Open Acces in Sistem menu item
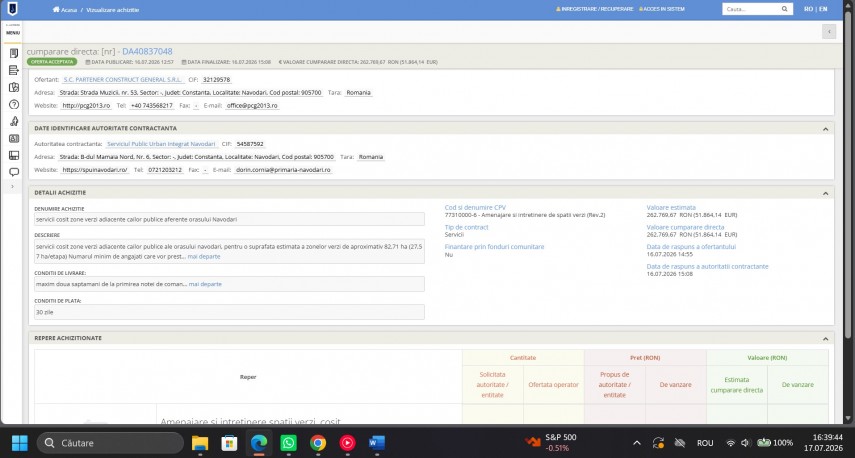Screen dimensions: 855x458 (661, 9)
